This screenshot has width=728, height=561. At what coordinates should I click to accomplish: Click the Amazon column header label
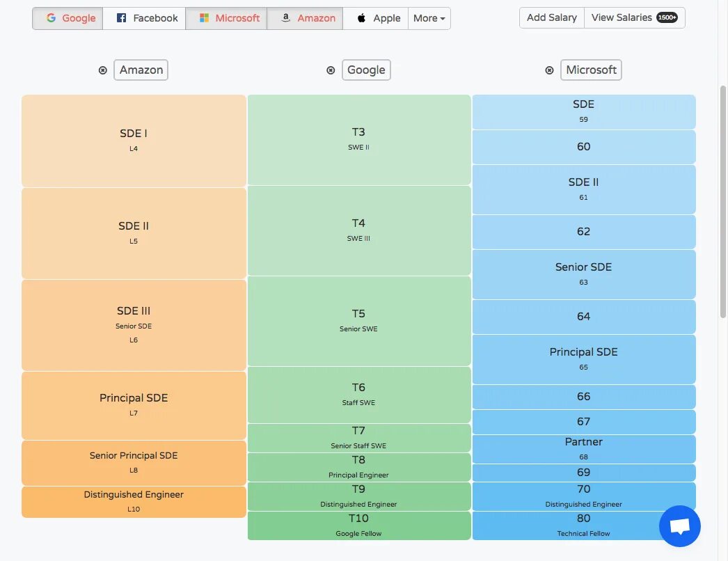coord(141,70)
